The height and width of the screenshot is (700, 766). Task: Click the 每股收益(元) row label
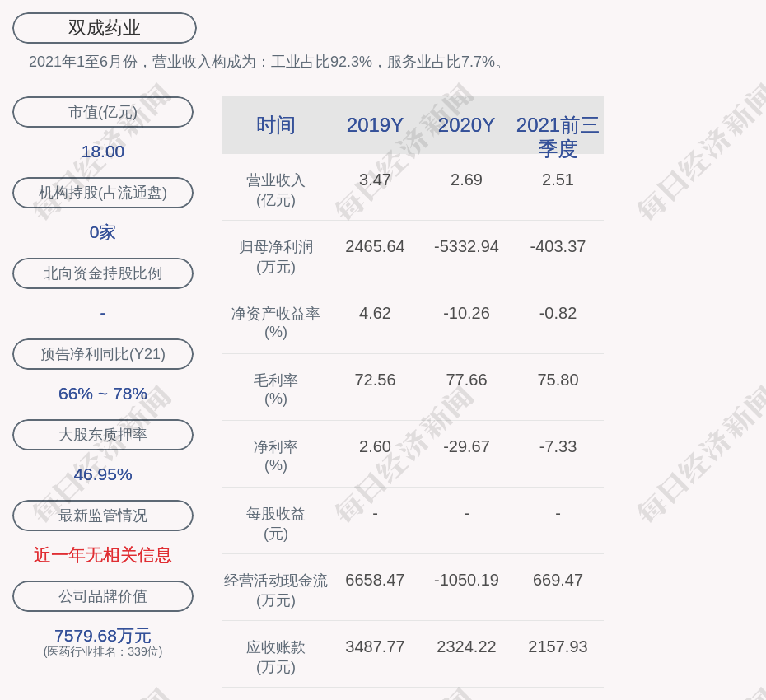(276, 524)
